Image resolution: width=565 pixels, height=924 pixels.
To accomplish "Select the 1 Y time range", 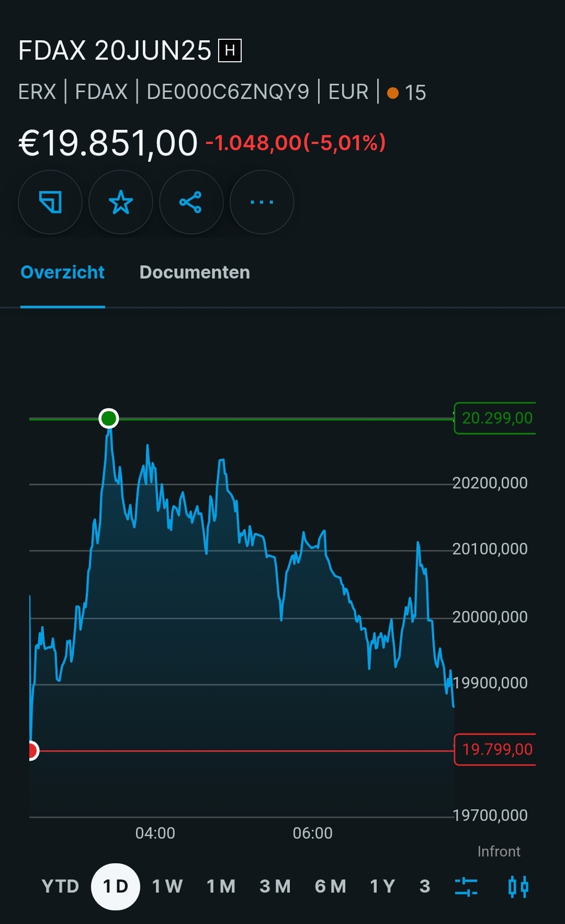I will [x=382, y=886].
